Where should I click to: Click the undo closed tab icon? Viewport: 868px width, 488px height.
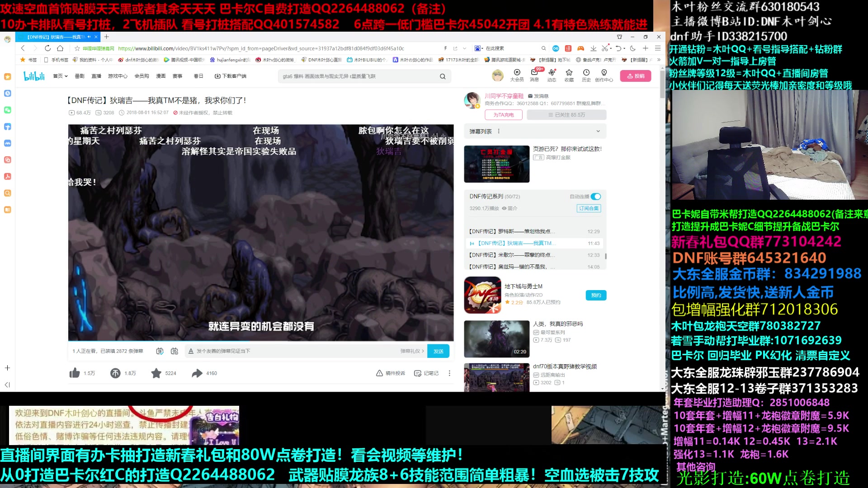pos(618,48)
